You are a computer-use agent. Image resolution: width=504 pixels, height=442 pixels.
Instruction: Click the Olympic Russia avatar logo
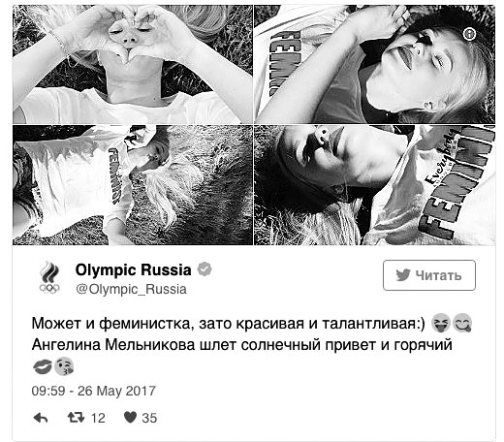tap(49, 278)
